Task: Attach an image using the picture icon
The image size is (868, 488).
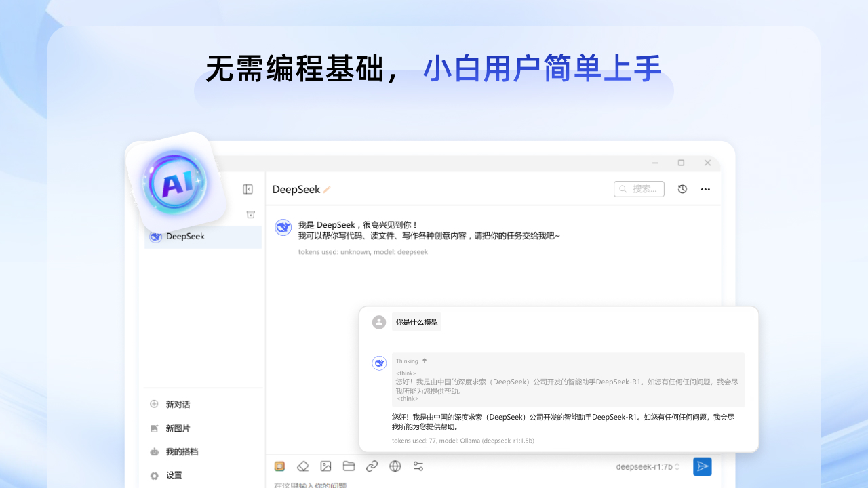Action: point(326,466)
